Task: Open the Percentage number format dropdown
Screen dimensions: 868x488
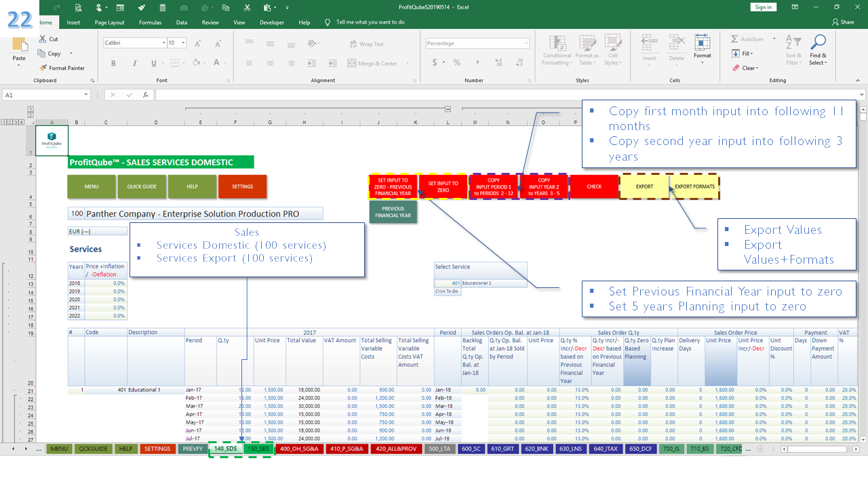Action: (526, 43)
